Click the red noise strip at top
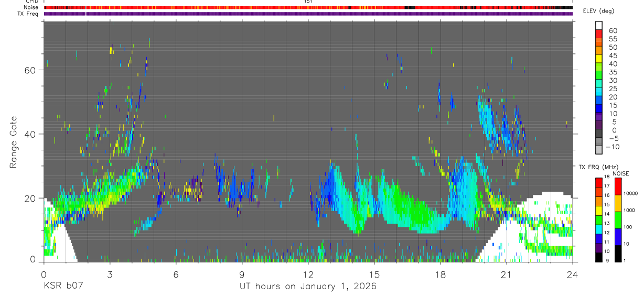644x297 pixels. 308,7
